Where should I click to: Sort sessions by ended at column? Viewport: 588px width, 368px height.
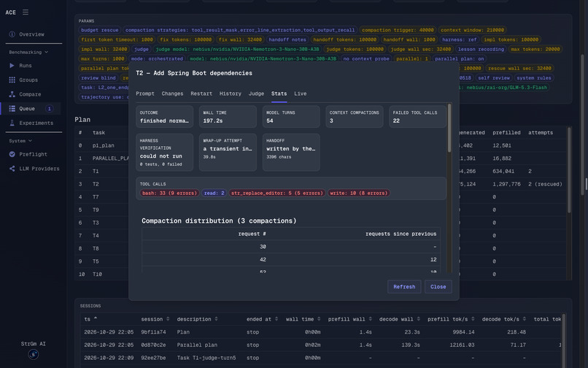[x=263, y=319]
